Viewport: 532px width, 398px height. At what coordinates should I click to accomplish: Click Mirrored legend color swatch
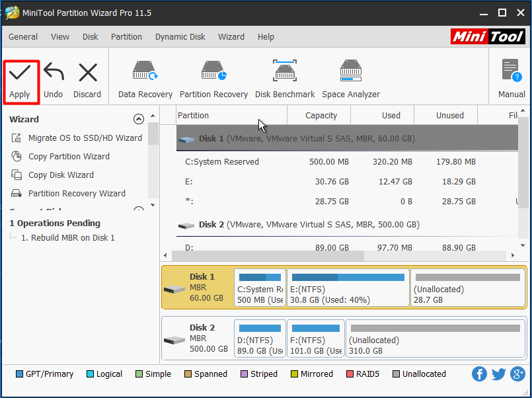[295, 374]
